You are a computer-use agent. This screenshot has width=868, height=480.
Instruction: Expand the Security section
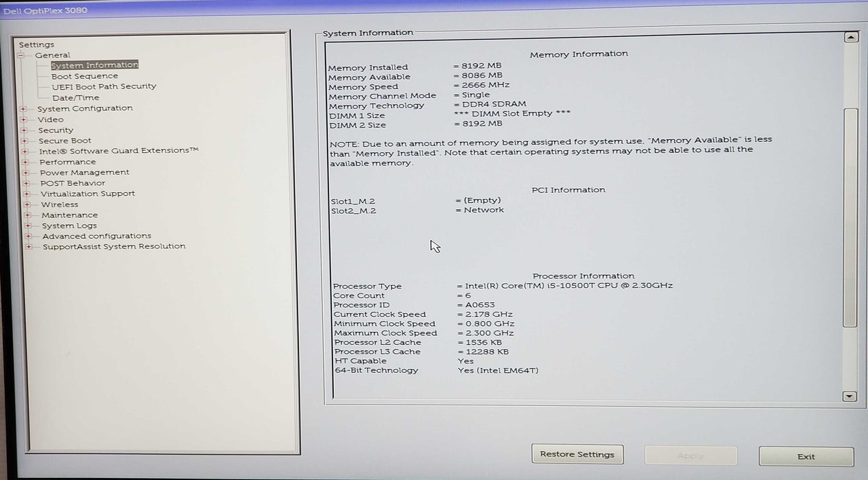pyautogui.click(x=25, y=130)
